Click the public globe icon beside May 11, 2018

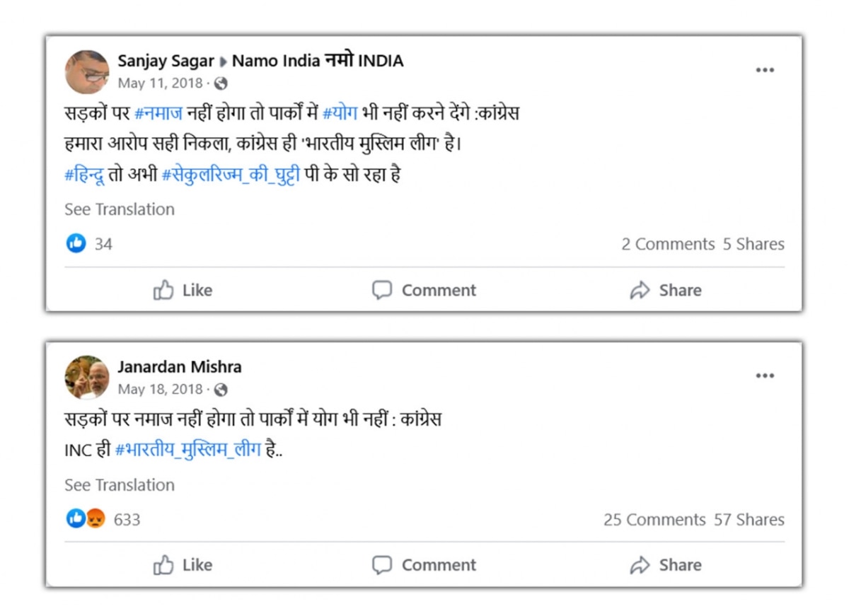point(221,83)
